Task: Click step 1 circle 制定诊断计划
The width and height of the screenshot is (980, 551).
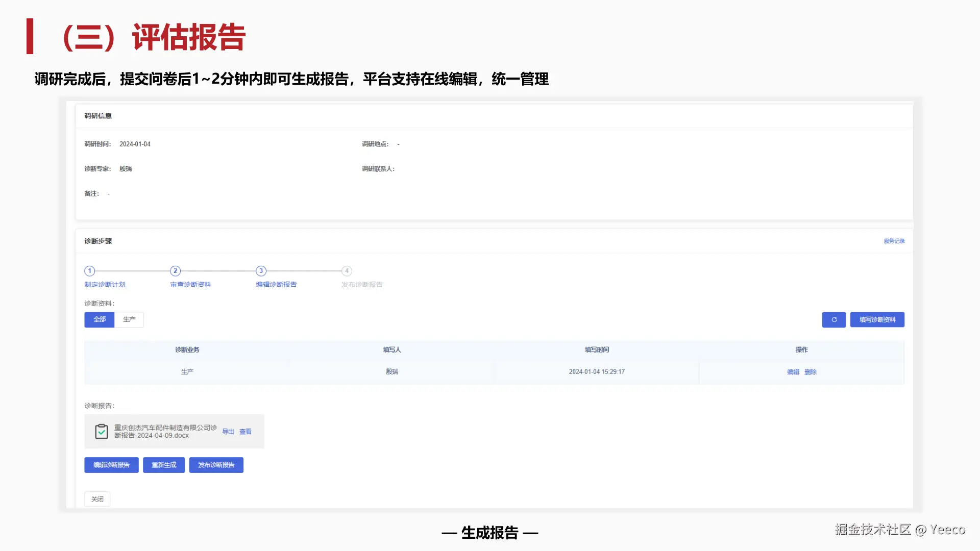Action: [90, 271]
